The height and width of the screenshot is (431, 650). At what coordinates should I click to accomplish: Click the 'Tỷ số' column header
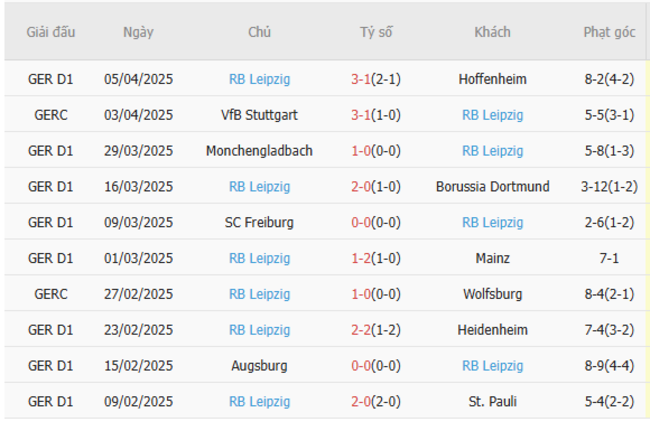coord(376,32)
